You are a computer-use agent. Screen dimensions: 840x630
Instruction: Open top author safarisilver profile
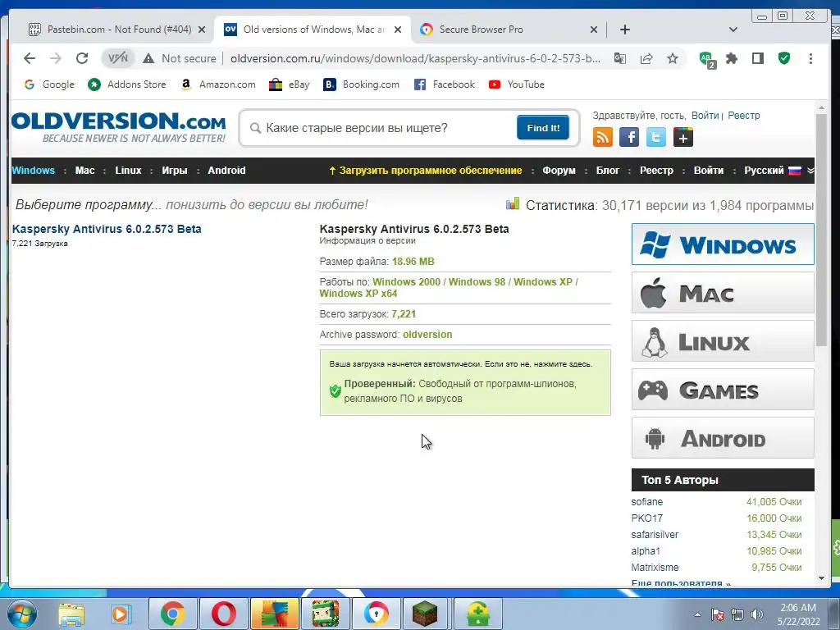(655, 535)
